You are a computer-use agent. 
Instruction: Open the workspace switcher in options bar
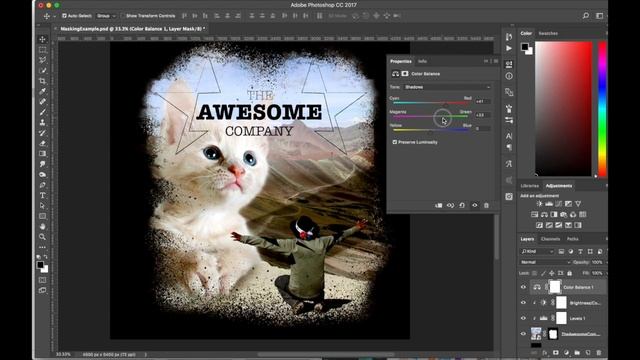(600, 16)
